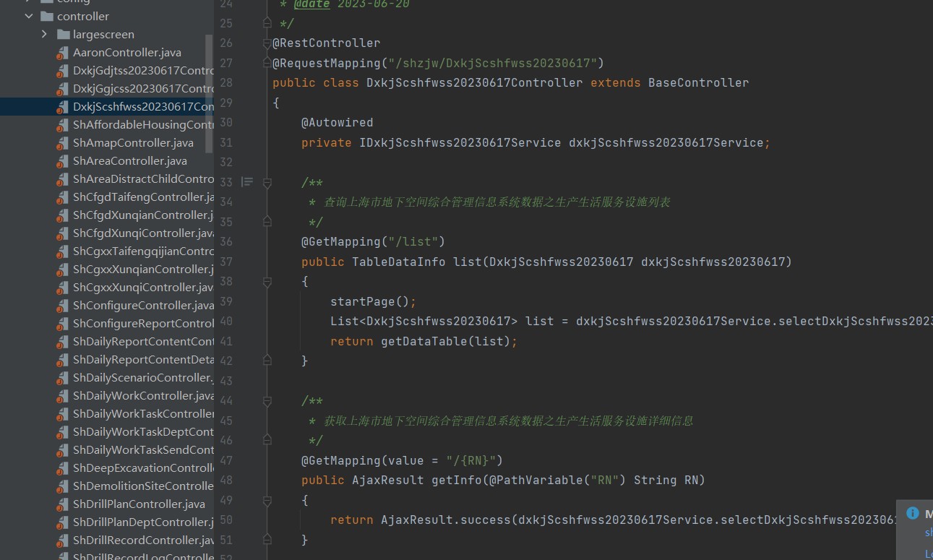Screen dimensions: 933x560
Task: Fold the Javadoc comment starting line 44
Action: pyautogui.click(x=267, y=401)
